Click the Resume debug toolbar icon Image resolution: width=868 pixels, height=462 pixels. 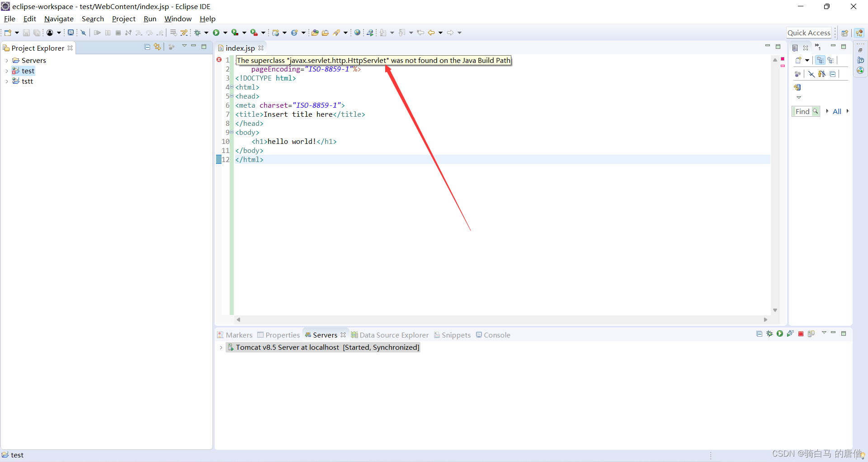point(97,33)
